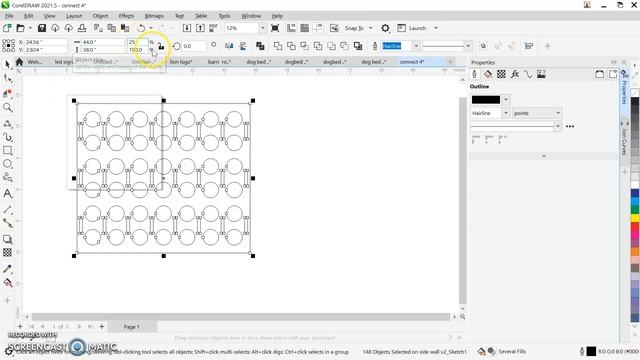Screen dimensions: 640x360
Task: Click the outline color black swatch
Action: [486, 99]
